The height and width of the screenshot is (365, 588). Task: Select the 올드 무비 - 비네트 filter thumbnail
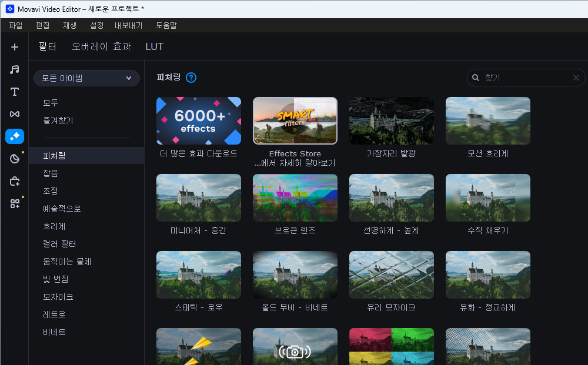coord(295,274)
